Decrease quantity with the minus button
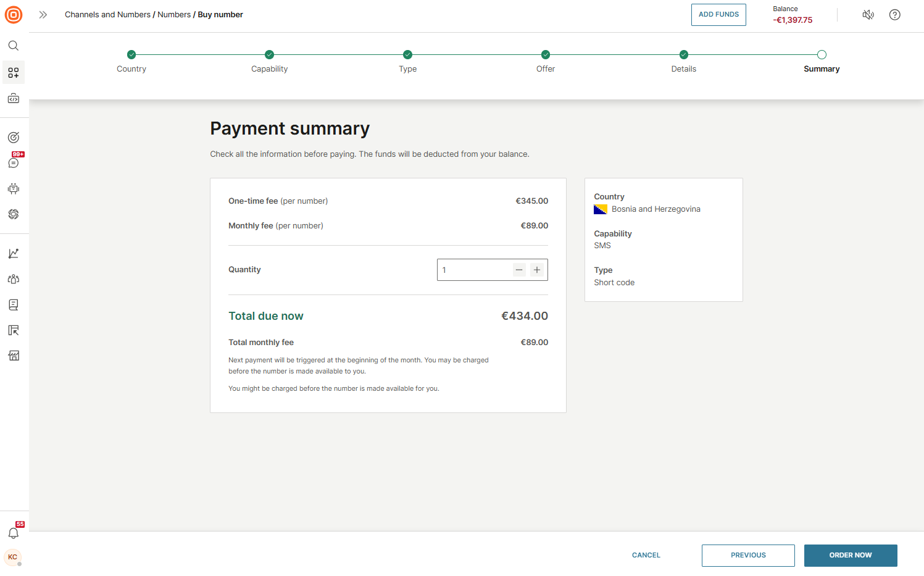 pyautogui.click(x=519, y=270)
